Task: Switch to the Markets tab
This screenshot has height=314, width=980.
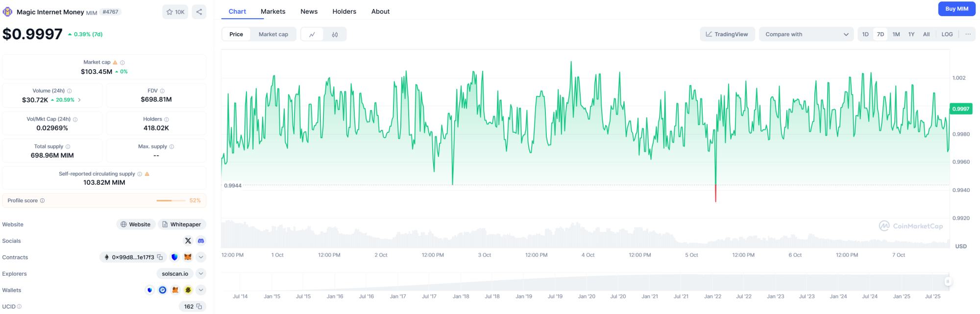Action: coord(273,11)
